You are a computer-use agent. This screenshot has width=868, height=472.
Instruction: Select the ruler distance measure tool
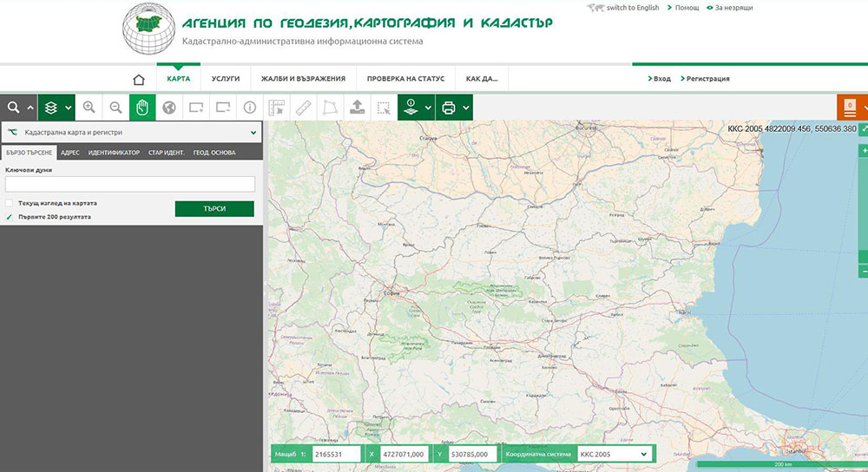click(303, 108)
